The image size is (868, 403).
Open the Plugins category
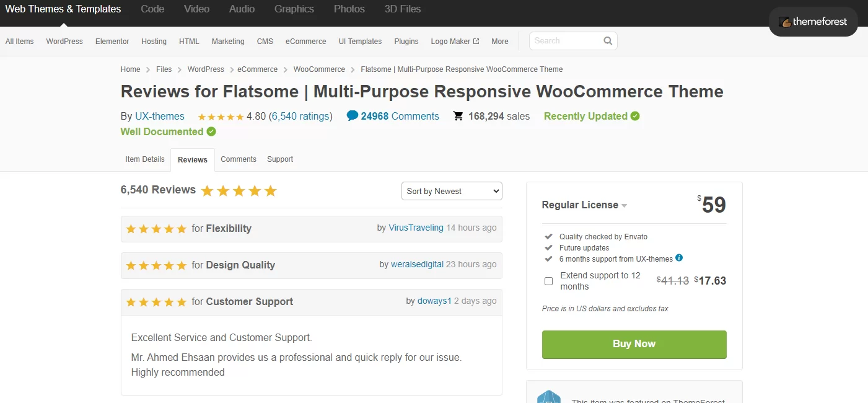[406, 42]
